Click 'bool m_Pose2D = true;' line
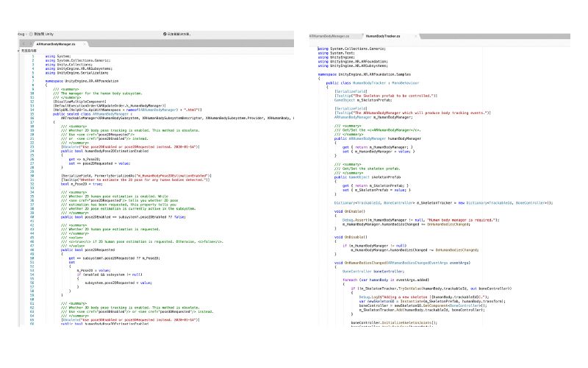 (82, 184)
